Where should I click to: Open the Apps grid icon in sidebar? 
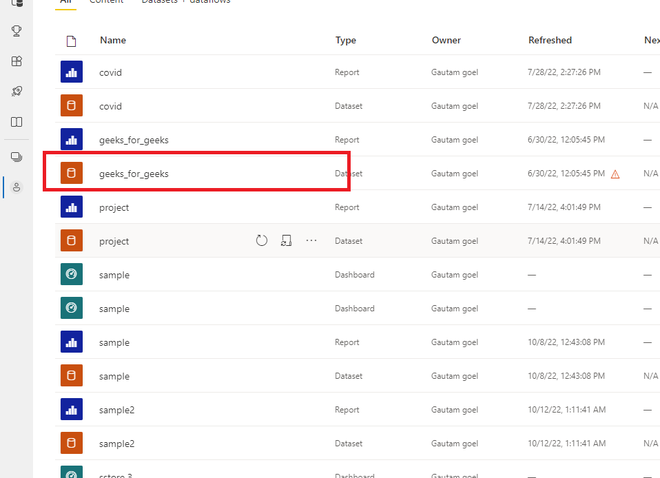[x=16, y=61]
